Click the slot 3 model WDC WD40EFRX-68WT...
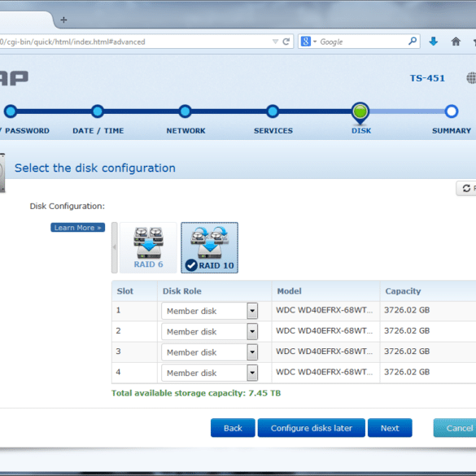This screenshot has height=476, width=476. pos(324,352)
